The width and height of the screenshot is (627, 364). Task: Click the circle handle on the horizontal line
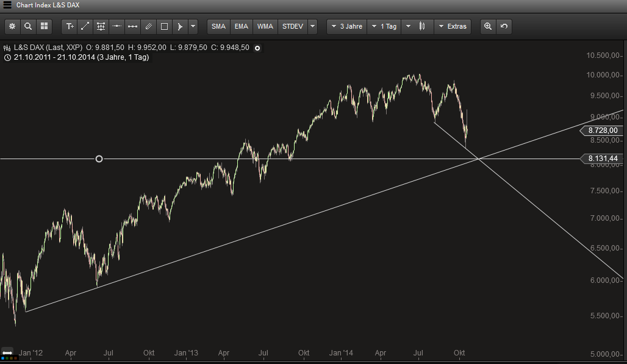[99, 159]
